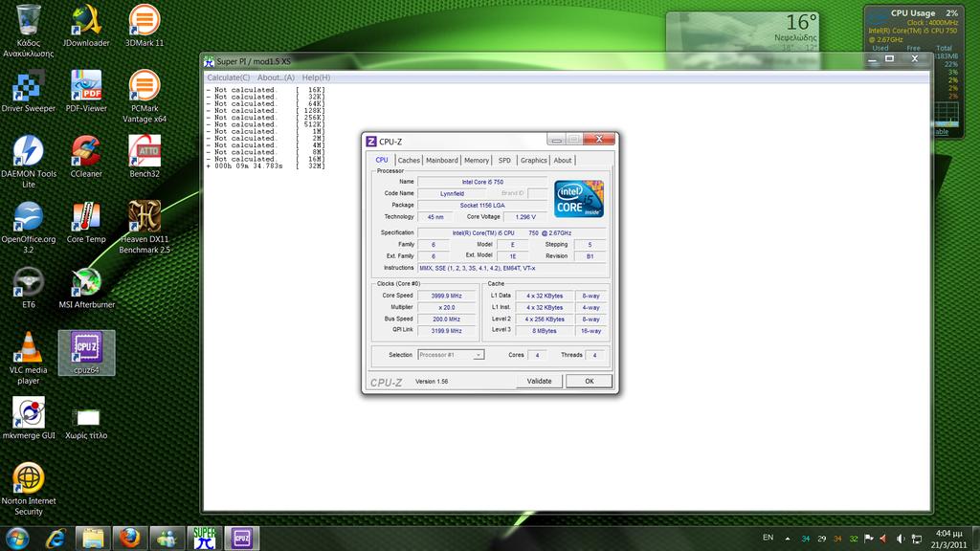
Task: Open mkvmerge GUI desktop shortcut
Action: coord(28,418)
